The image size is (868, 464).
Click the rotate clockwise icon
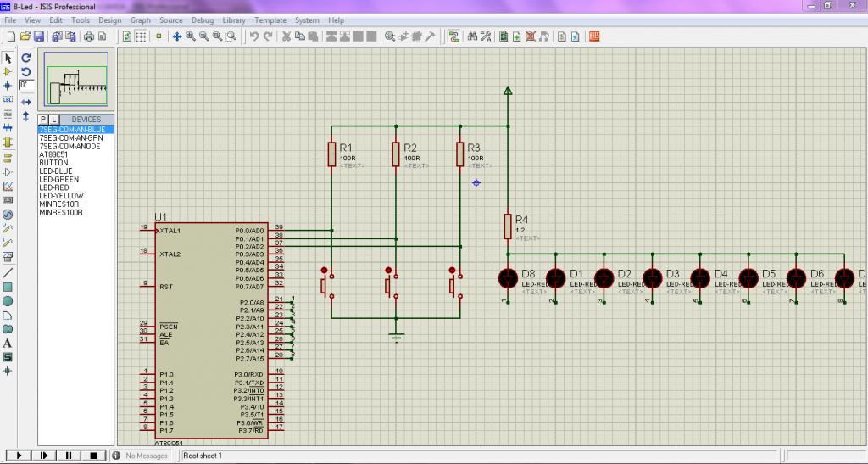(26, 59)
